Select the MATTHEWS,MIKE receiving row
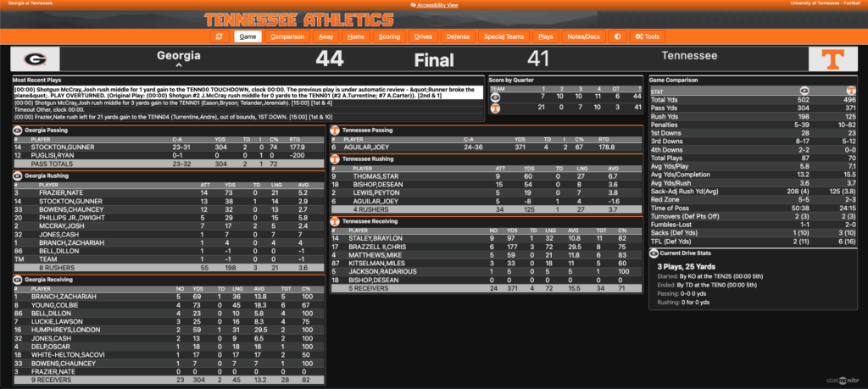This screenshot has height=389, width=868. (487, 255)
